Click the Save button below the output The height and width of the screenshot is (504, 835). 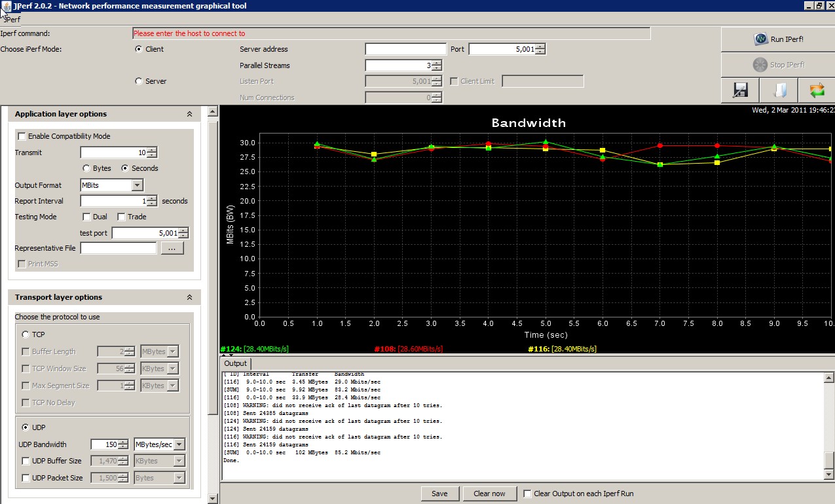[439, 494]
